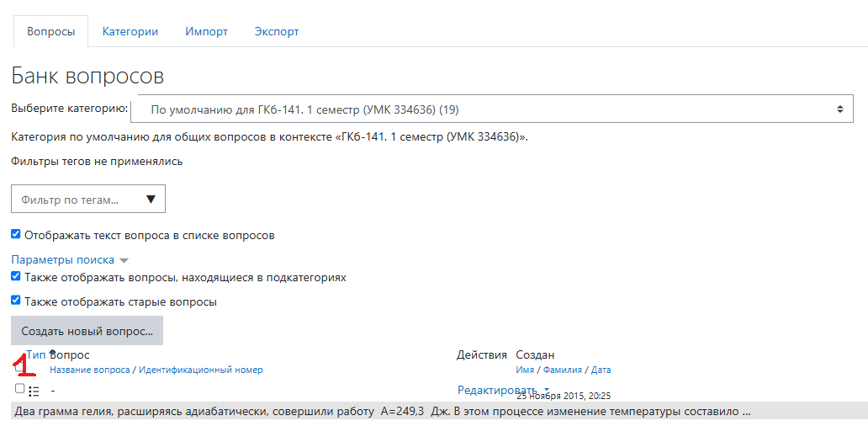This screenshot has height=421, width=868.
Task: Click Создать новый вопрос button
Action: point(87,331)
